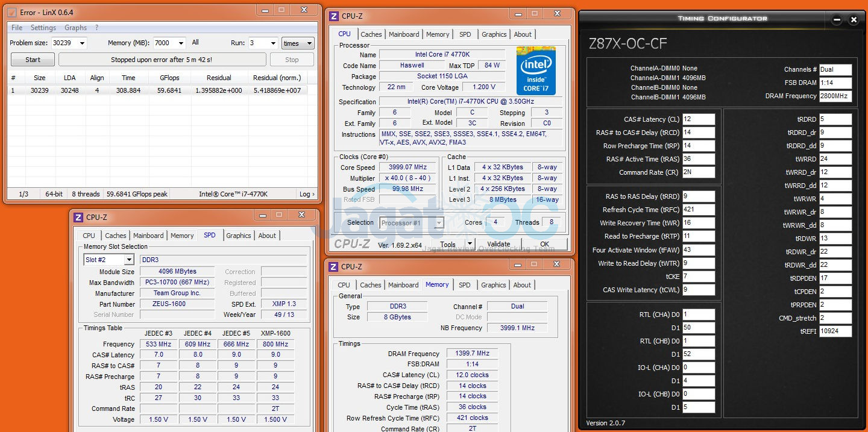868x432 pixels.
Task: Click the Validate button in CPU-Z
Action: (498, 244)
